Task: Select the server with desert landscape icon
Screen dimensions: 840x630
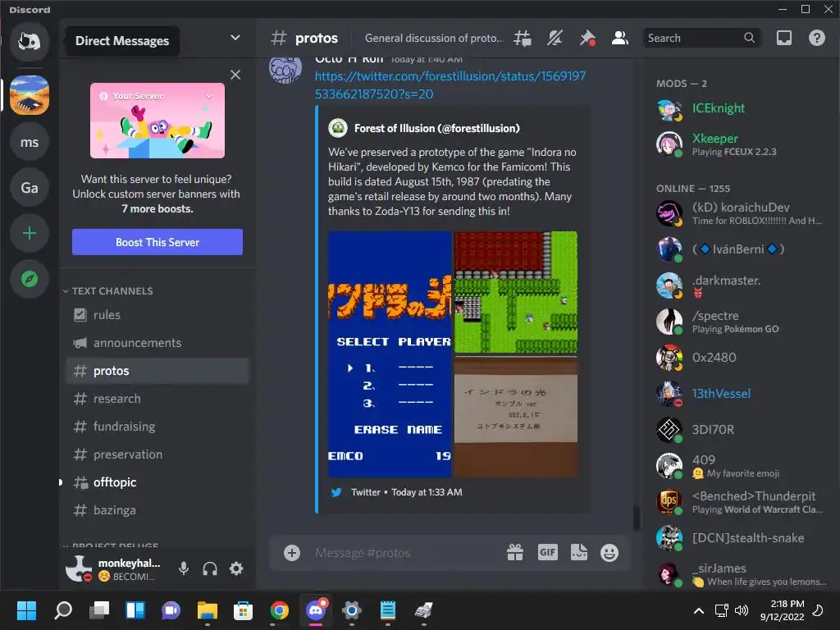Action: (x=30, y=95)
